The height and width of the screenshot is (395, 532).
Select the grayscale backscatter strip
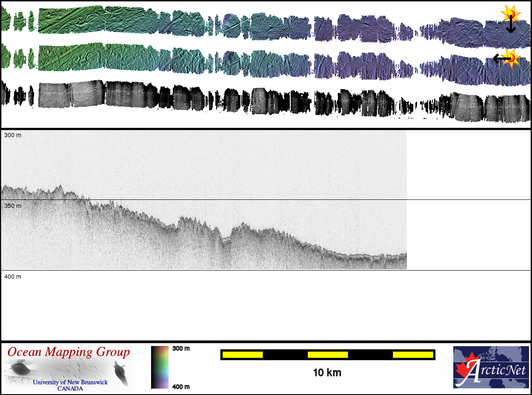point(264,101)
